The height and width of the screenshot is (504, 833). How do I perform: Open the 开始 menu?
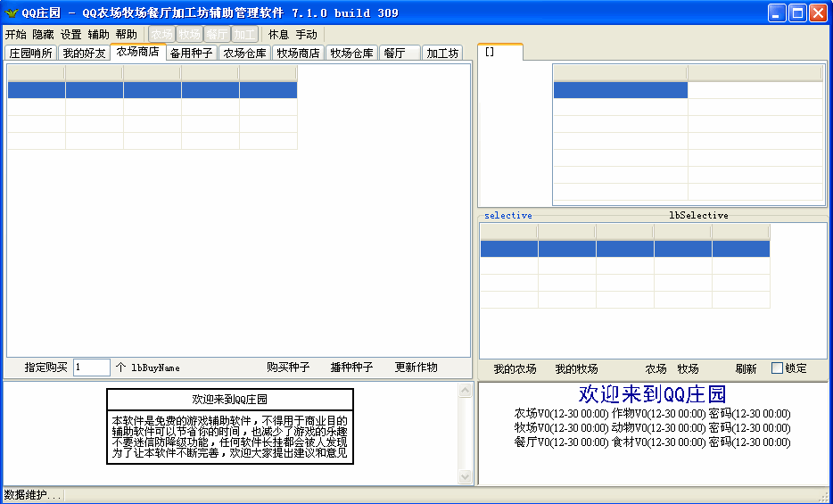pos(15,35)
